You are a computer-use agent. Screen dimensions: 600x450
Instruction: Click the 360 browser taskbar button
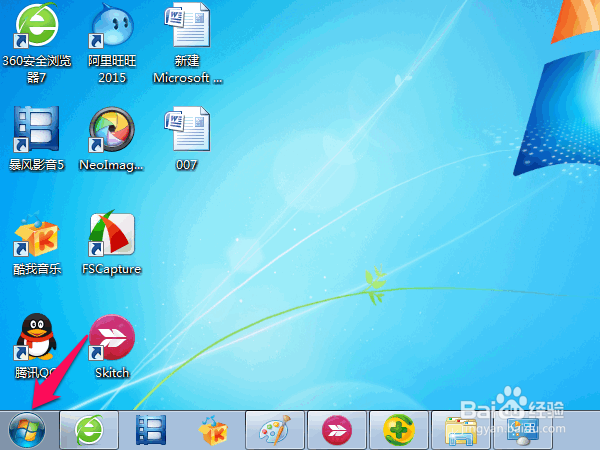coord(89,430)
